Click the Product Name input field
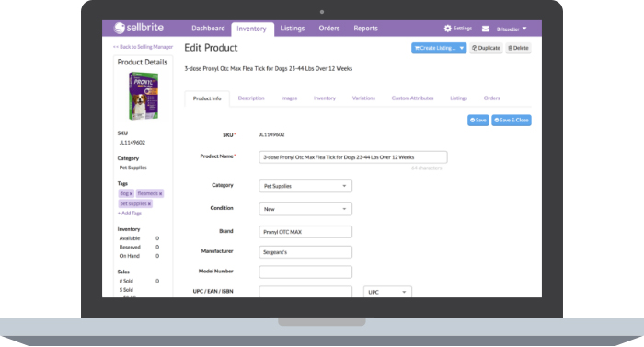The image size is (644, 347). (352, 157)
